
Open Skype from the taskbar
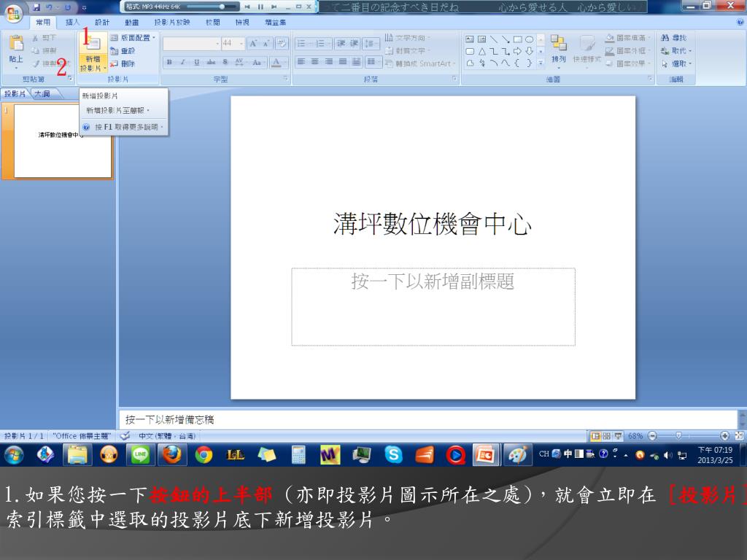point(393,455)
